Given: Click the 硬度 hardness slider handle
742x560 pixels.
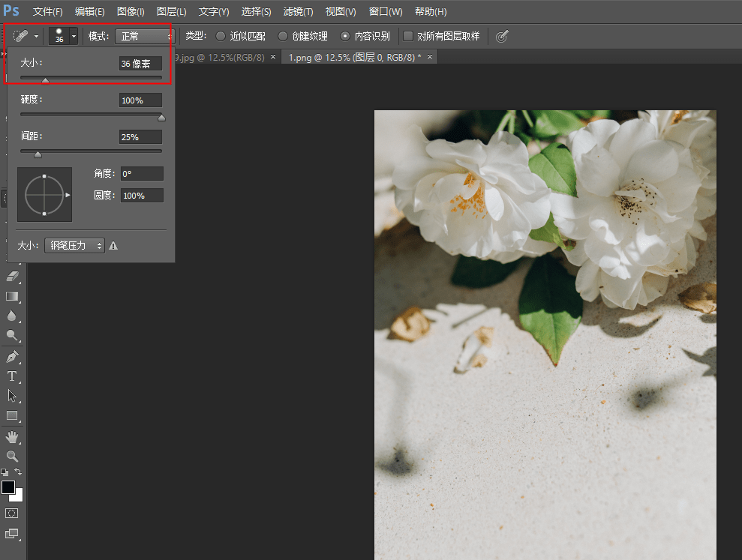Looking at the screenshot, I should [x=161, y=118].
